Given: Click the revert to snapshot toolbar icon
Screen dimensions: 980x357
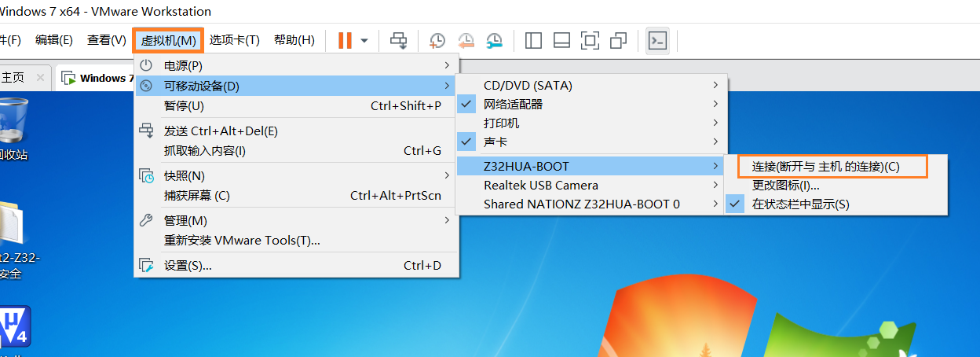Looking at the screenshot, I should (x=466, y=40).
